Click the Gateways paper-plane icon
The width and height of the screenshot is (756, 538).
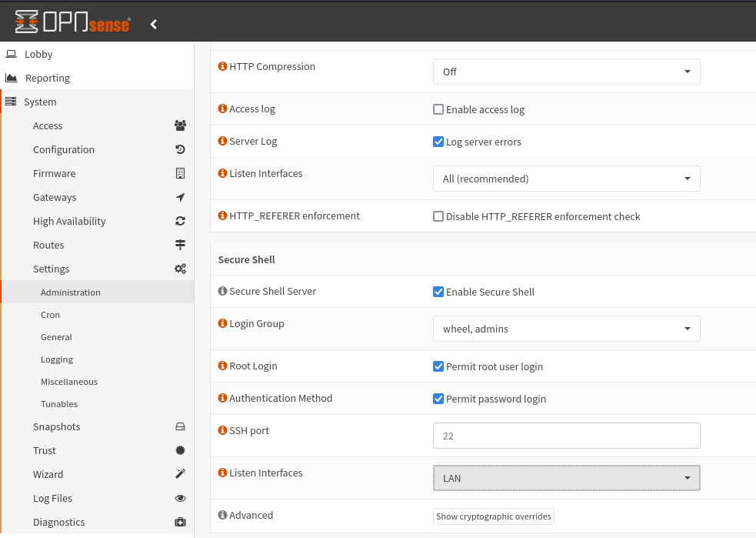(x=180, y=197)
